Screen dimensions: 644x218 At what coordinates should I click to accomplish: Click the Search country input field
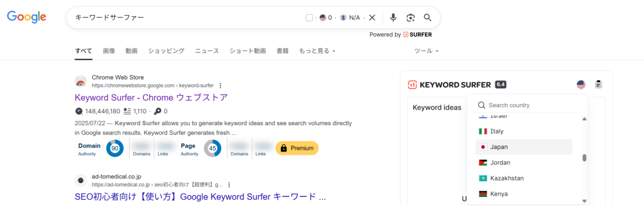tap(528, 105)
